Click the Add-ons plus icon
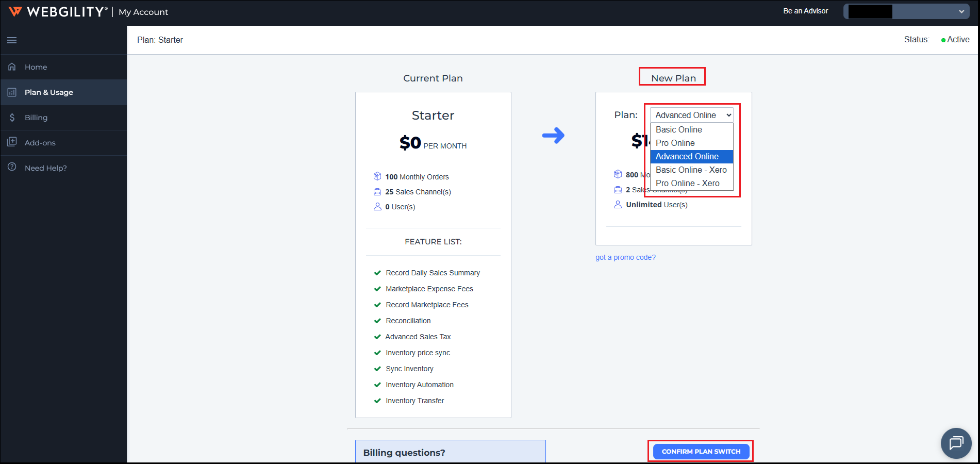The image size is (980, 464). (x=12, y=142)
